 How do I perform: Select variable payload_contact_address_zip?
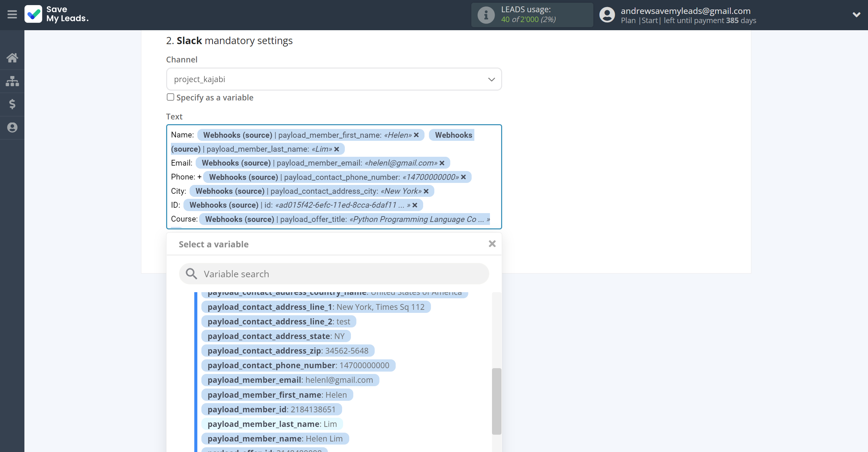point(288,351)
